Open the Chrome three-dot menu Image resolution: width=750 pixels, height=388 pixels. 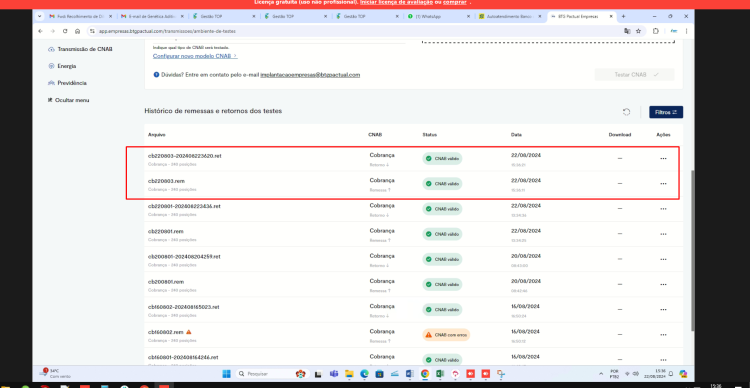tap(686, 31)
